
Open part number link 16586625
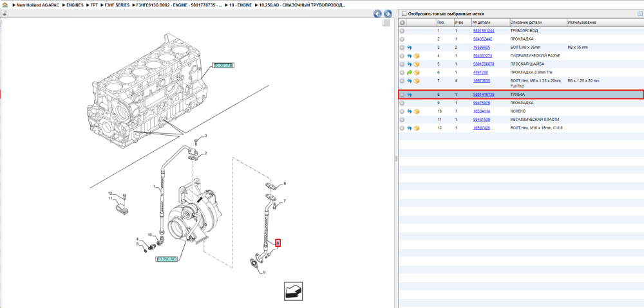tap(481, 48)
